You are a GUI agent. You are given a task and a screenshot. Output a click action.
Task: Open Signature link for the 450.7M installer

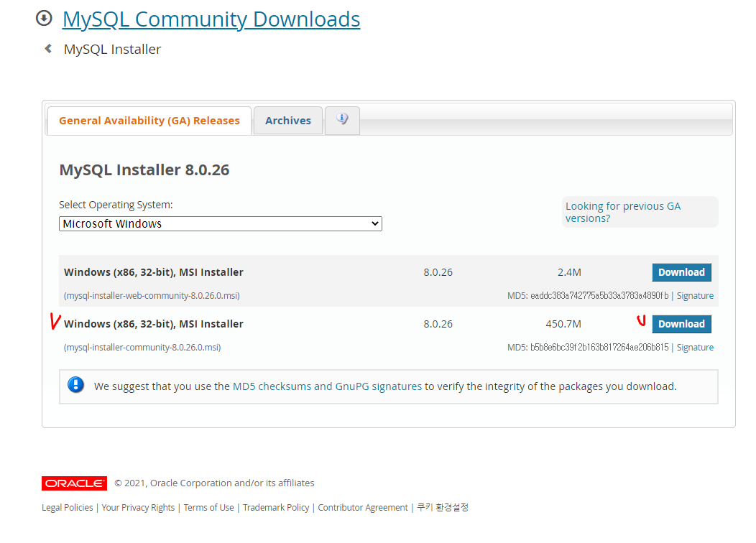[695, 348]
